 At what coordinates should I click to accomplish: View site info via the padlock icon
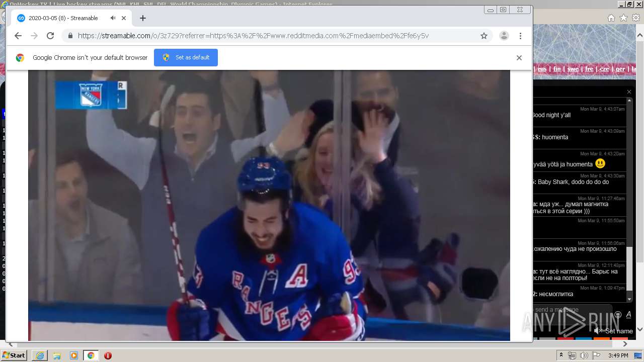click(x=70, y=36)
